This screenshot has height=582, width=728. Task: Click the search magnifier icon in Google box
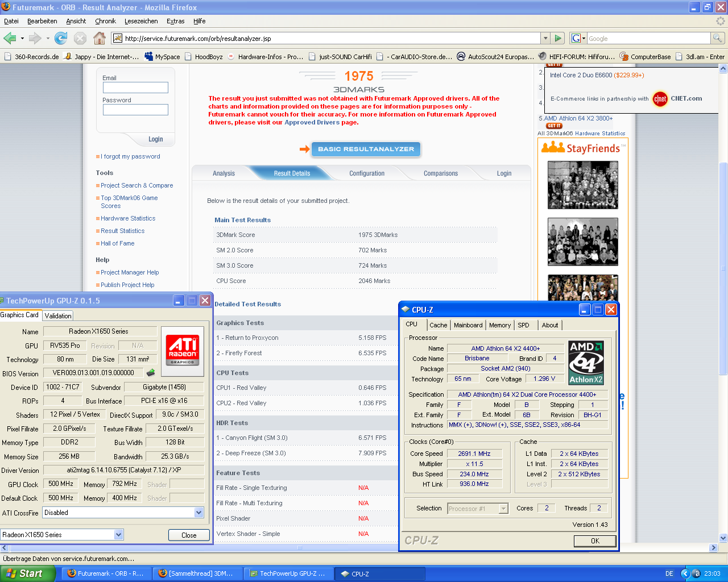pos(718,38)
